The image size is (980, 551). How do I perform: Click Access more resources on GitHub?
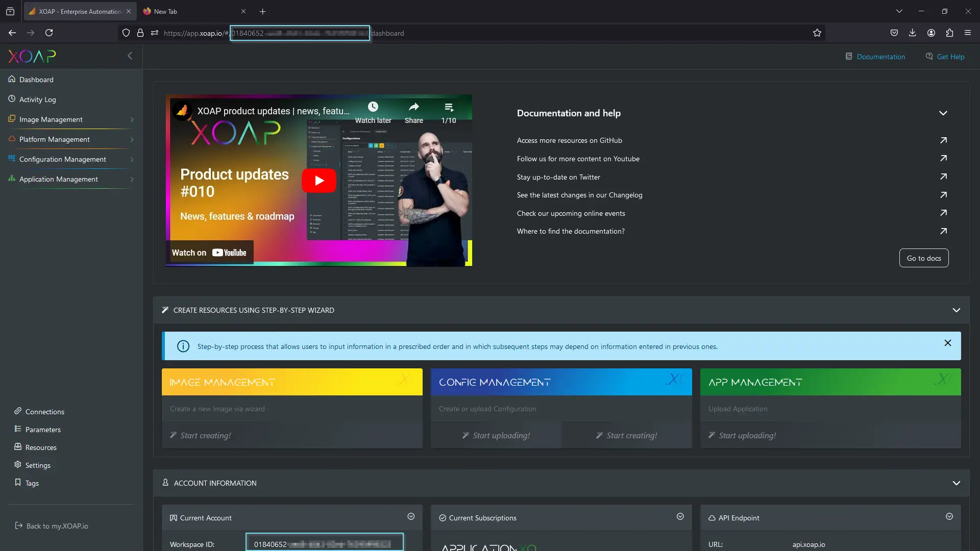(x=569, y=140)
